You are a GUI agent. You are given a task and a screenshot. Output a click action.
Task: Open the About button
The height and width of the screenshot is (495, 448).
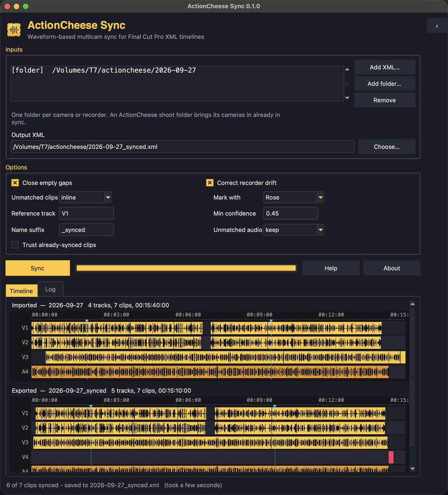pyautogui.click(x=392, y=268)
